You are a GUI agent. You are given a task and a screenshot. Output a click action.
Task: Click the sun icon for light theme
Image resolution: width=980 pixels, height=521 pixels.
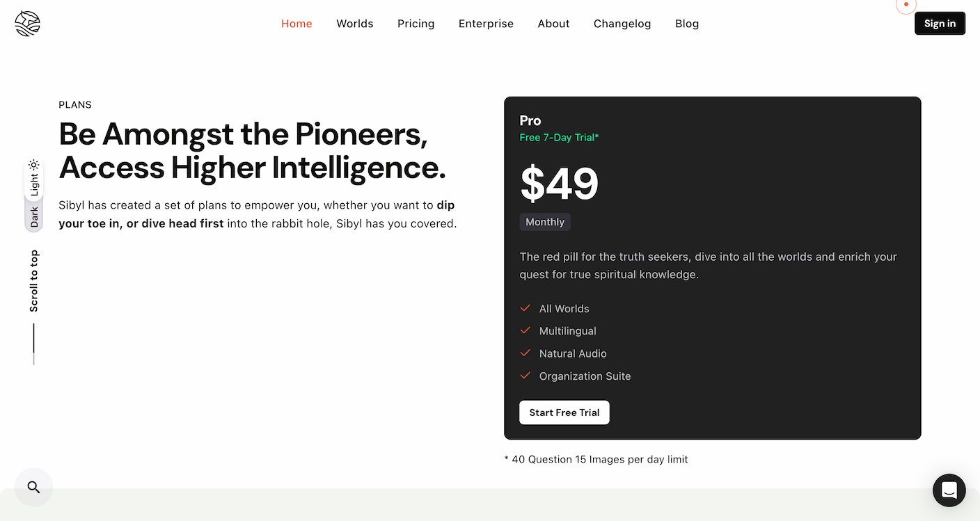click(33, 165)
